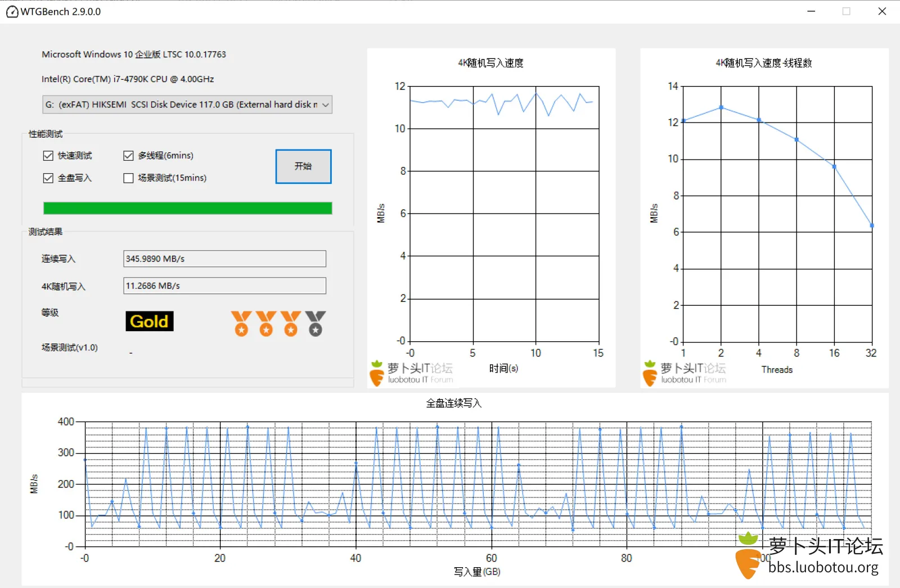Click the 开始 start button

[x=303, y=166]
